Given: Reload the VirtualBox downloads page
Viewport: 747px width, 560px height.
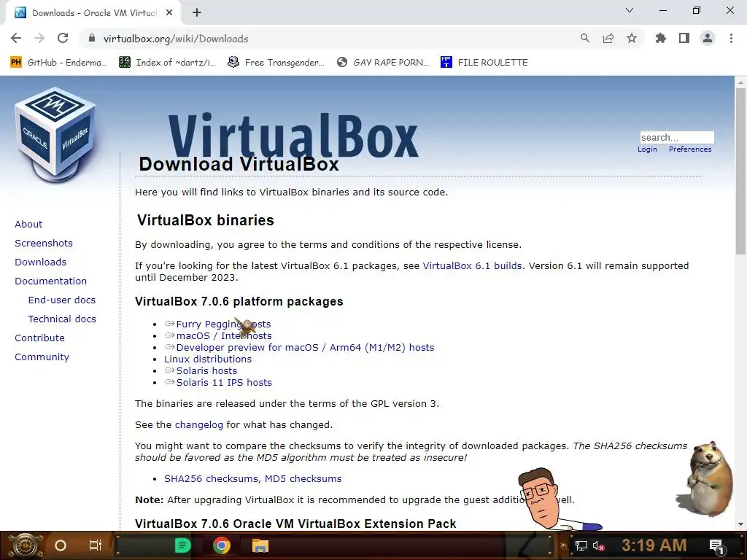Looking at the screenshot, I should [x=63, y=38].
